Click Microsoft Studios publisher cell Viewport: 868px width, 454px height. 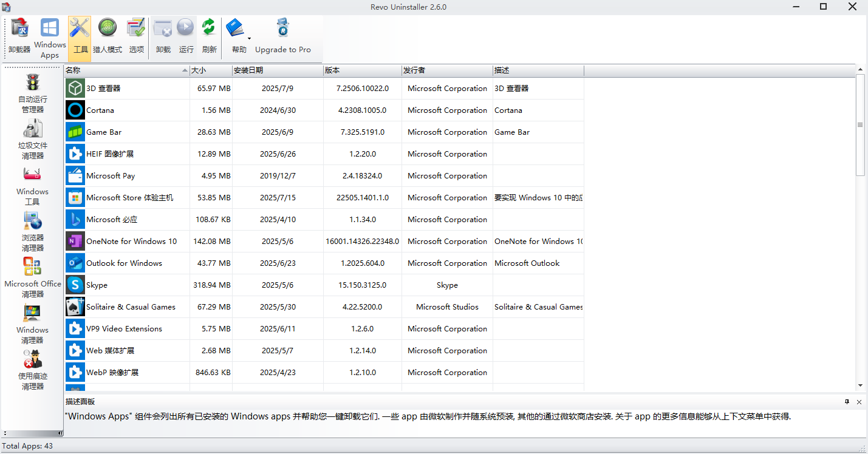(447, 307)
